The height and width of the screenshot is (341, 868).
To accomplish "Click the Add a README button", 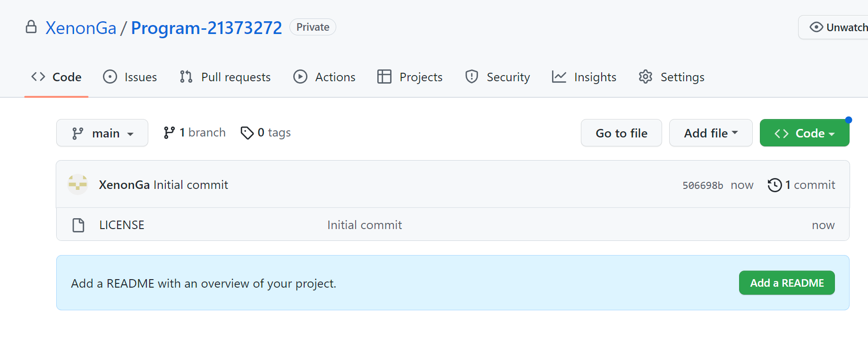I will (x=787, y=283).
